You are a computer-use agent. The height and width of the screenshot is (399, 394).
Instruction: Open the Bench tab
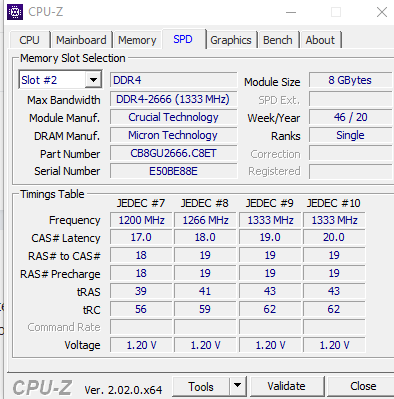(x=278, y=40)
